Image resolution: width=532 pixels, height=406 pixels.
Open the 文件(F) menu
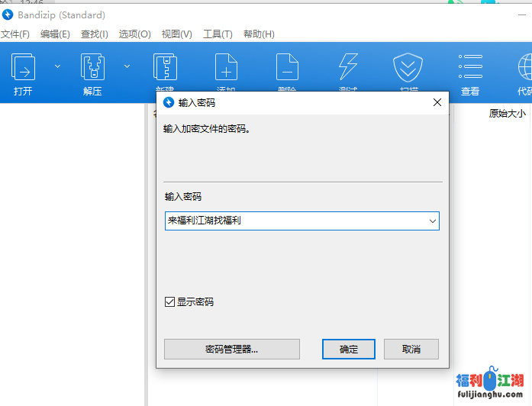(x=15, y=34)
